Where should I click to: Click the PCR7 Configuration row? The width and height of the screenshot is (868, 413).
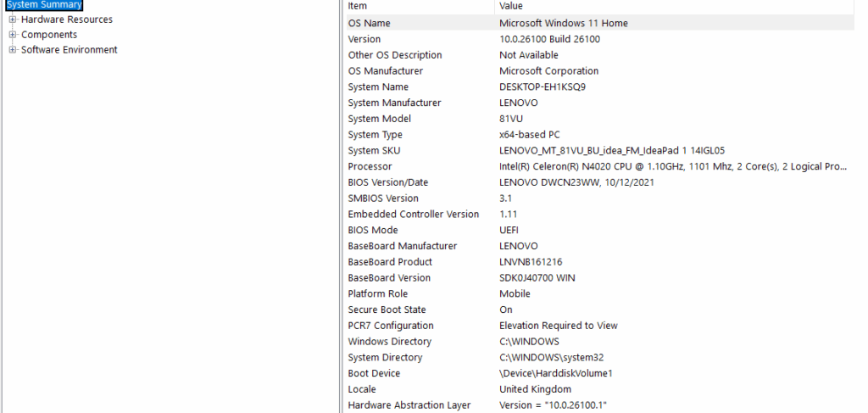point(599,326)
